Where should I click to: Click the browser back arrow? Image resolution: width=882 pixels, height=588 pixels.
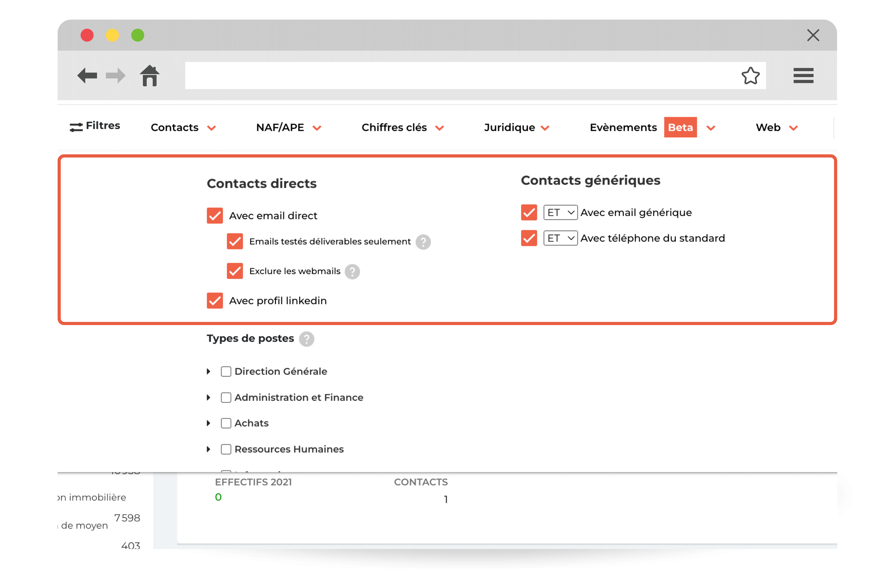pos(87,76)
